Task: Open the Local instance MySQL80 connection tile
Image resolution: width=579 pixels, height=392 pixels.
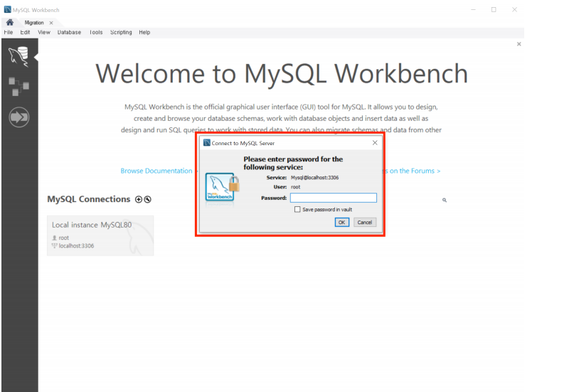Action: click(x=100, y=235)
